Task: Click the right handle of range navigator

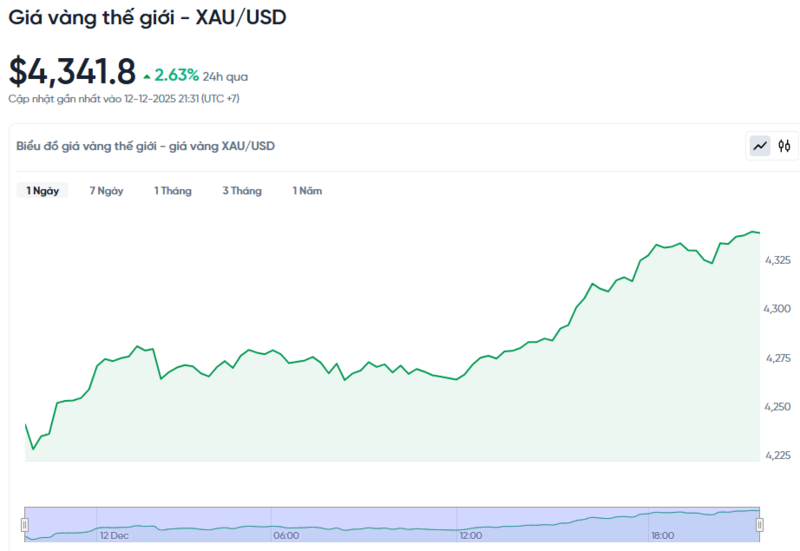Action: click(760, 525)
